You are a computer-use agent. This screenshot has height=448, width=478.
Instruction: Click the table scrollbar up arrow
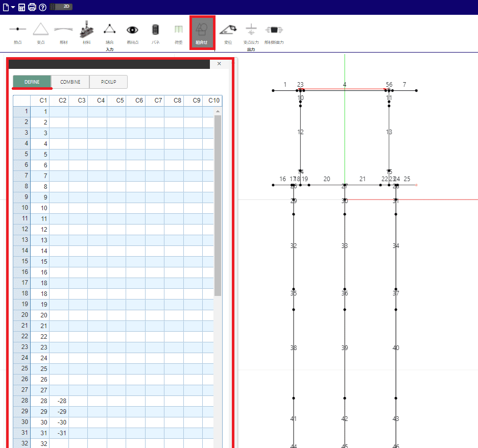(218, 111)
